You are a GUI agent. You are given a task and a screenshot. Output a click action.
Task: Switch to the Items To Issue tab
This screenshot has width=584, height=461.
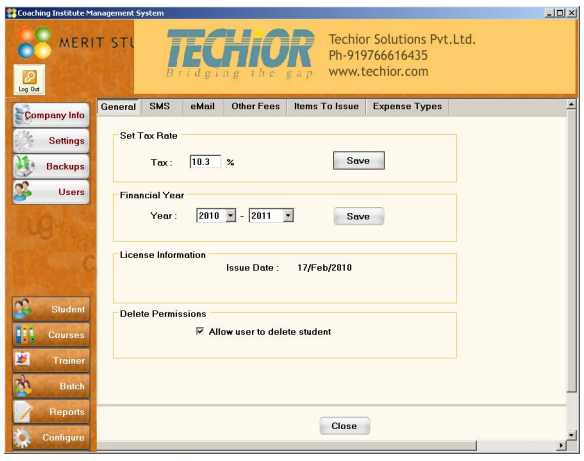326,106
